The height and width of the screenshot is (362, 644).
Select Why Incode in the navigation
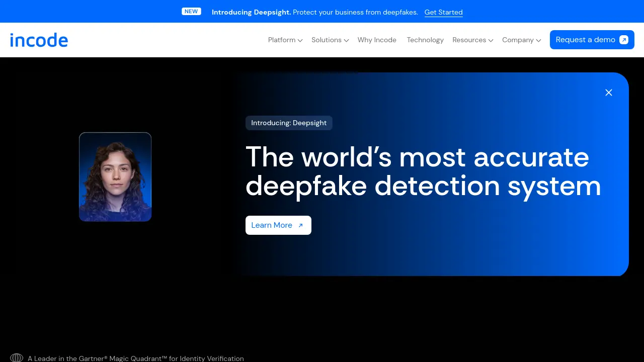(377, 40)
